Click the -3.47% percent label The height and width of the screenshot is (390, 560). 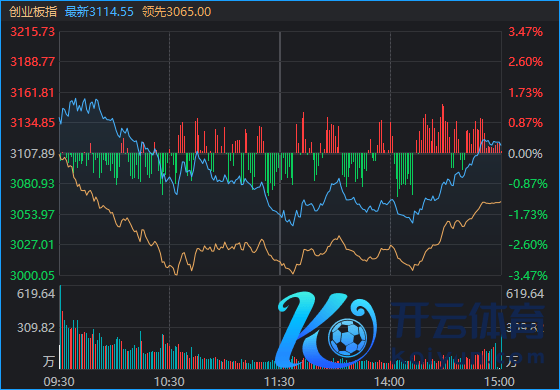tap(528, 276)
